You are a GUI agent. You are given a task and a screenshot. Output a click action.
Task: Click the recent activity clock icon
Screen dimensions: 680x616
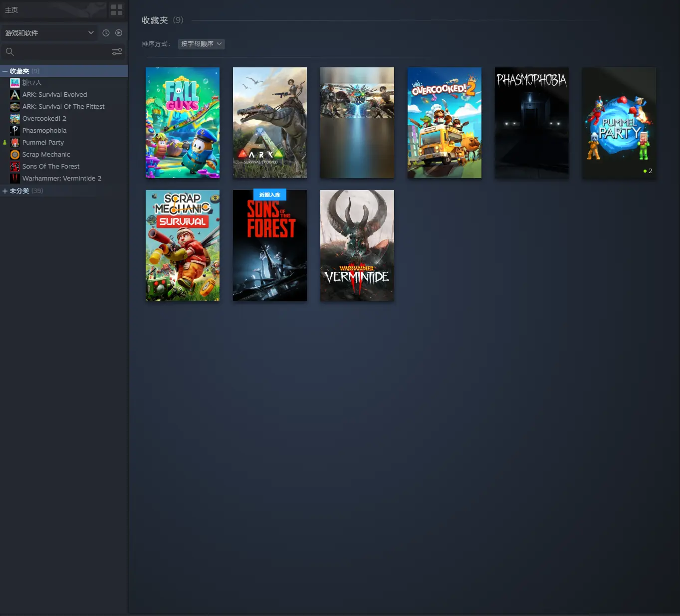(106, 33)
